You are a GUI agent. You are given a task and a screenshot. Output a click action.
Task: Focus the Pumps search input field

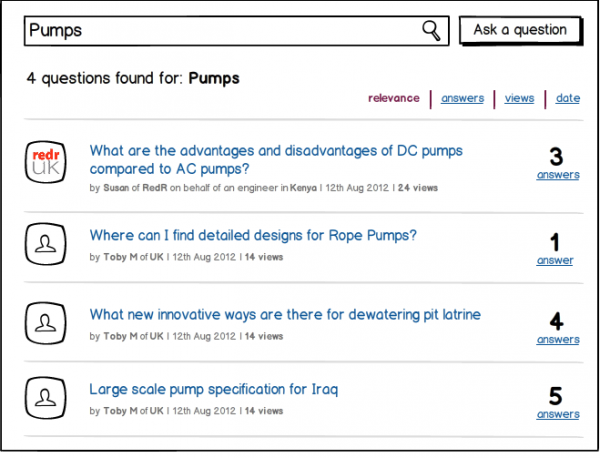coord(236,31)
